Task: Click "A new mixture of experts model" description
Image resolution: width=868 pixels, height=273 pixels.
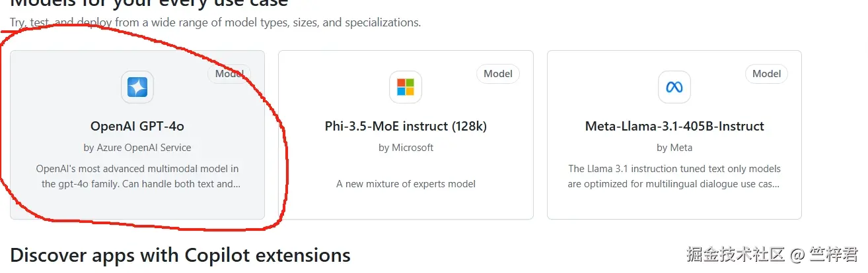Action: 406,184
